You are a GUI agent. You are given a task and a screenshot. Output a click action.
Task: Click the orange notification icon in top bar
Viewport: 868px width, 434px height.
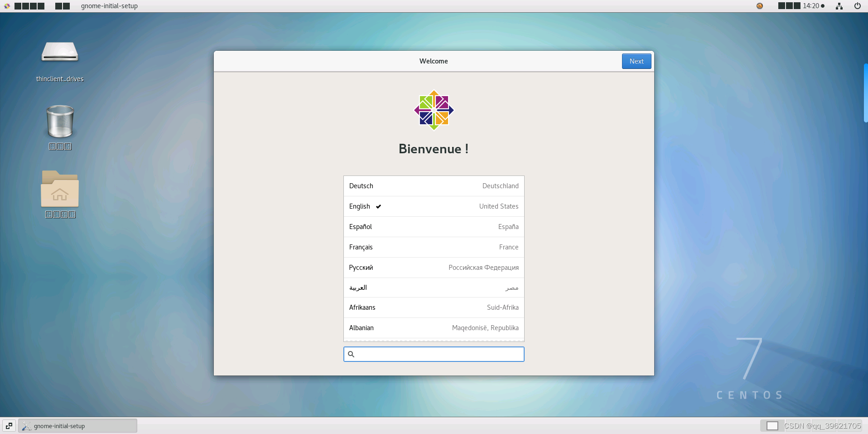pyautogui.click(x=760, y=6)
